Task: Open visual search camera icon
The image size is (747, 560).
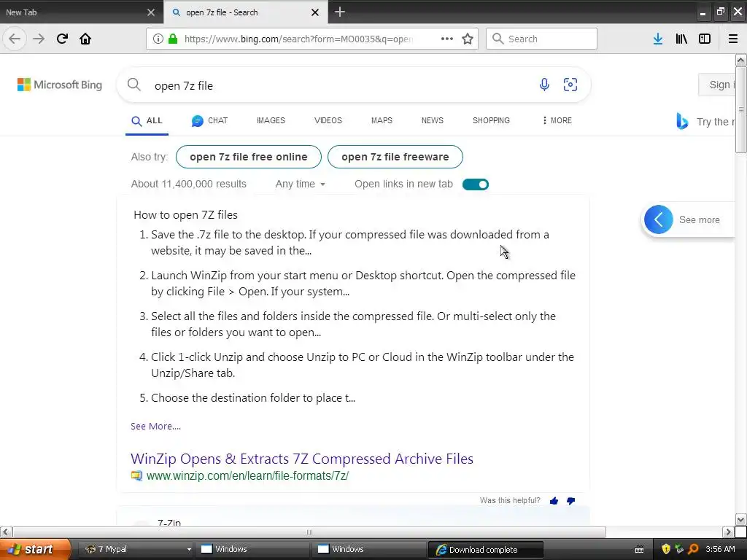Action: coord(570,85)
